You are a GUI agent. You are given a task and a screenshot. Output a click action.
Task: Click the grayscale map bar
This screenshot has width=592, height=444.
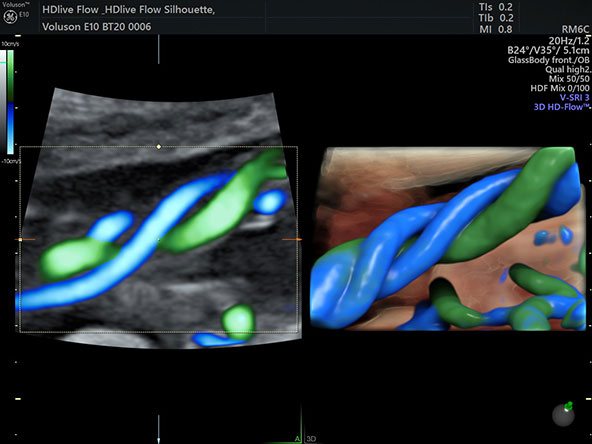coord(3,102)
